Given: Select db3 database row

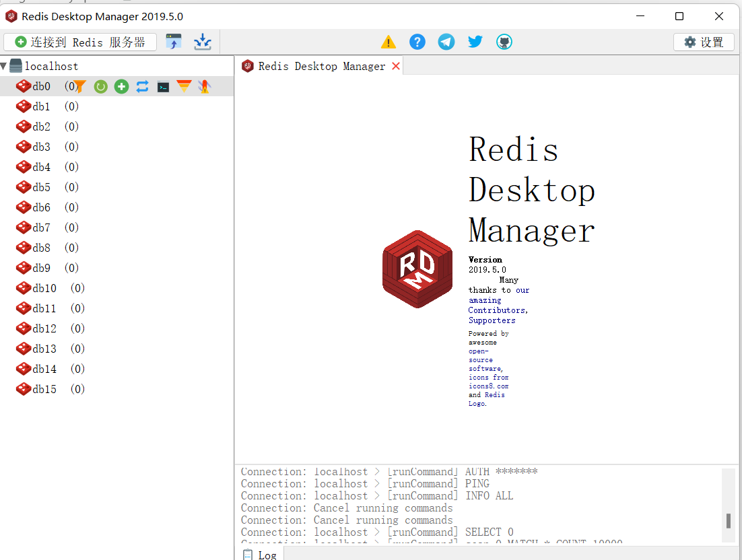Looking at the screenshot, I should [116, 147].
